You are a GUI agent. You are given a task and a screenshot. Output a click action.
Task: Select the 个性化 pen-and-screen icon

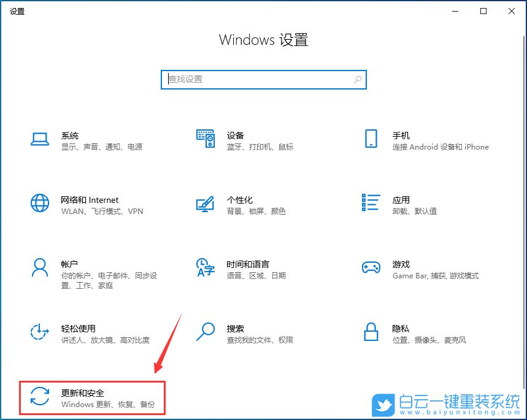pyautogui.click(x=206, y=203)
